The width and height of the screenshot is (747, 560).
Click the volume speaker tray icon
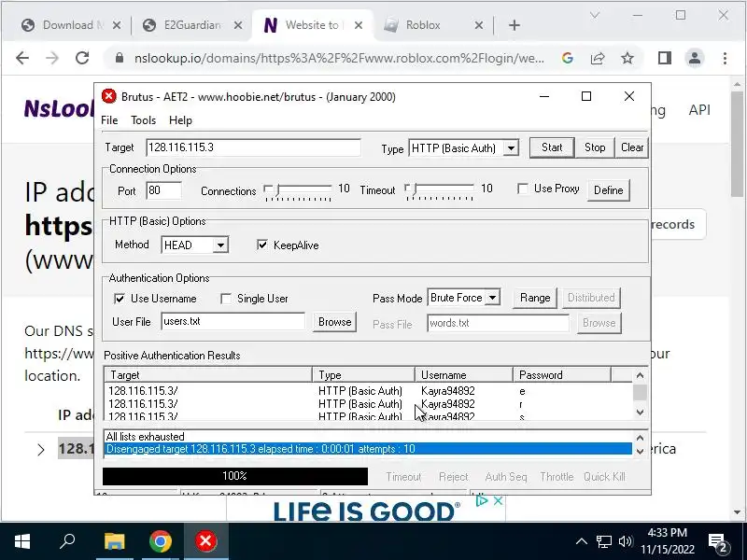625,541
